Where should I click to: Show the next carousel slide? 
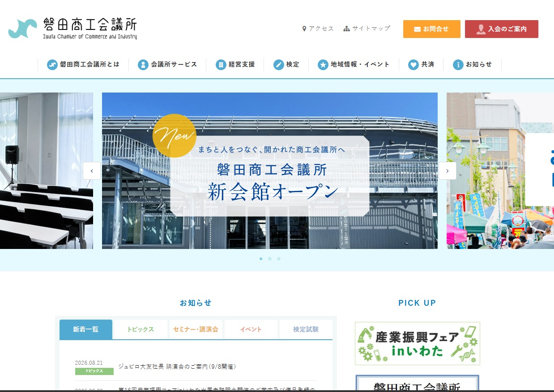pos(447,171)
